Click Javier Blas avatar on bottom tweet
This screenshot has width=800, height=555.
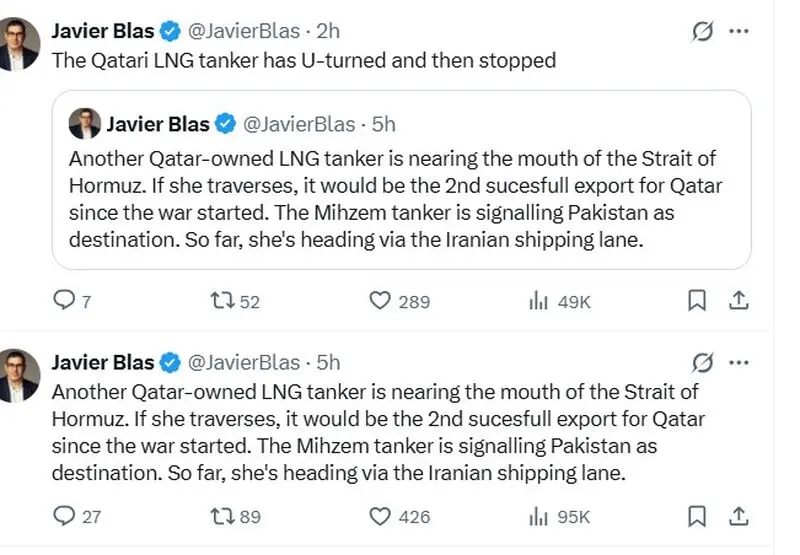pos(19,376)
